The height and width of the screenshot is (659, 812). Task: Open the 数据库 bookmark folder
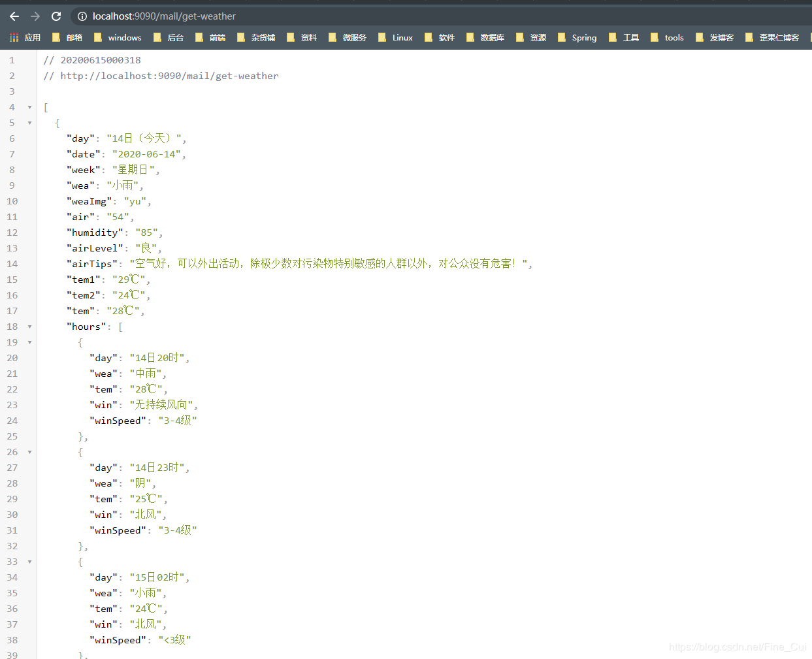click(x=485, y=38)
